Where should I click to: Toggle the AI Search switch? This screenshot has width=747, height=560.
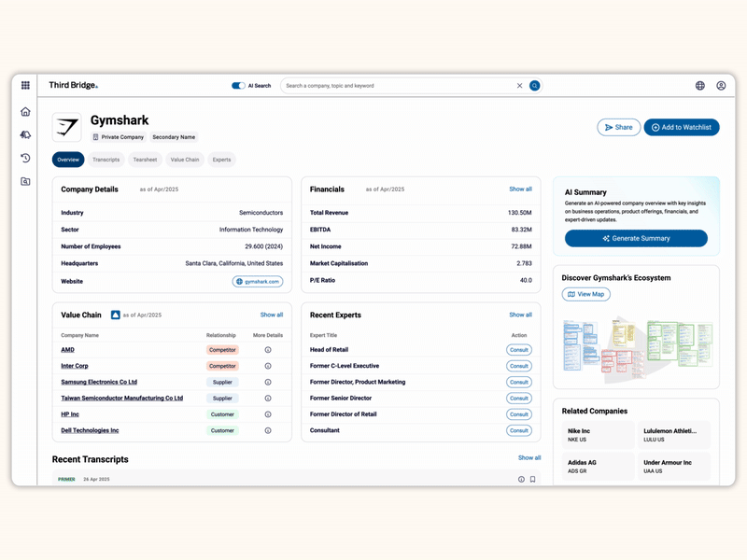click(238, 85)
